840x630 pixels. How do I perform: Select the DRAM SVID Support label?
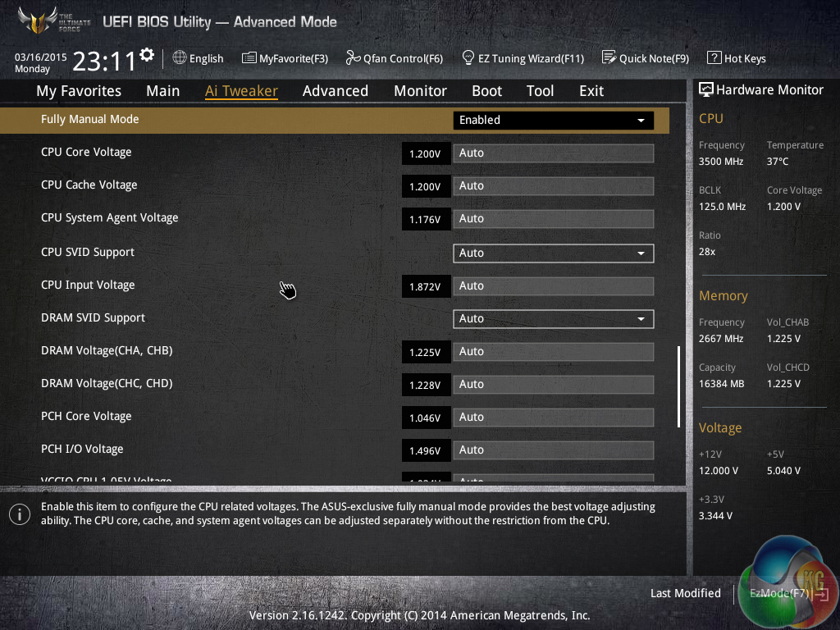tap(93, 317)
